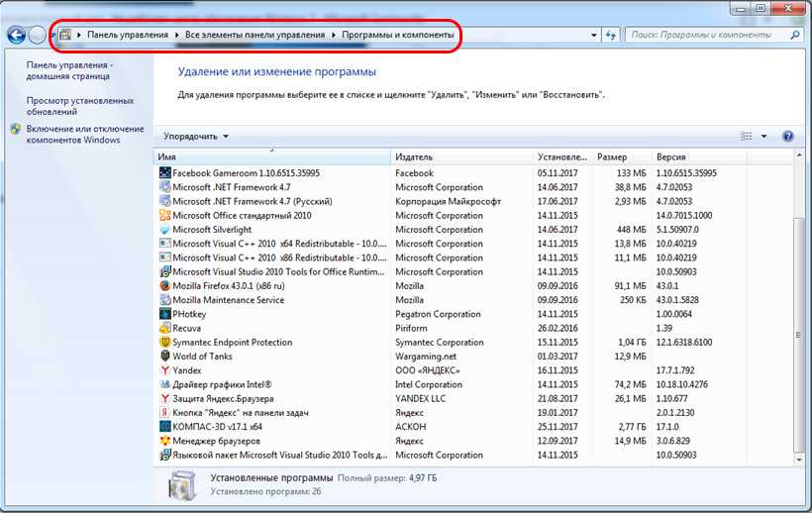The height and width of the screenshot is (513, 812).
Task: Expand arrow after Панель управления breadcrumb
Action: (176, 35)
